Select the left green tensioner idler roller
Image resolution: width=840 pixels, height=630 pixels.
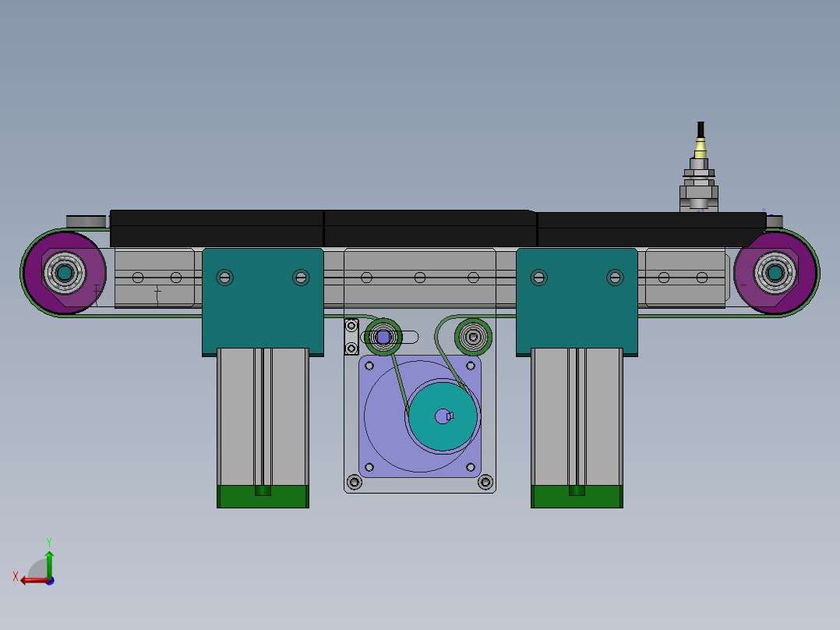(383, 337)
